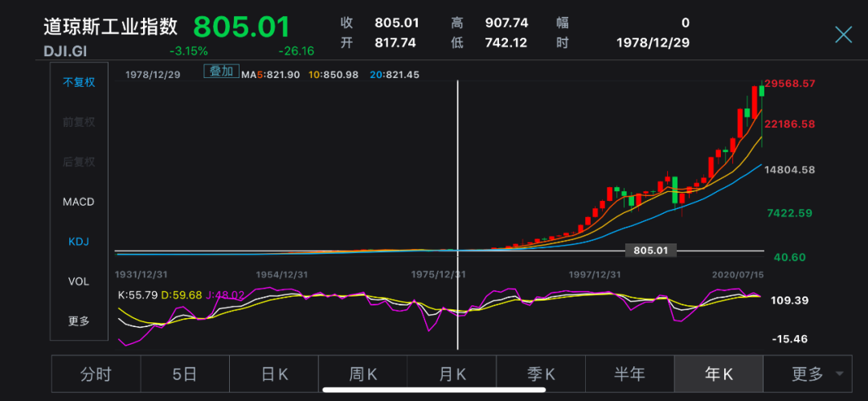Click the -3.15% change percentage
Viewport: 868px width, 401px height.
(x=189, y=51)
